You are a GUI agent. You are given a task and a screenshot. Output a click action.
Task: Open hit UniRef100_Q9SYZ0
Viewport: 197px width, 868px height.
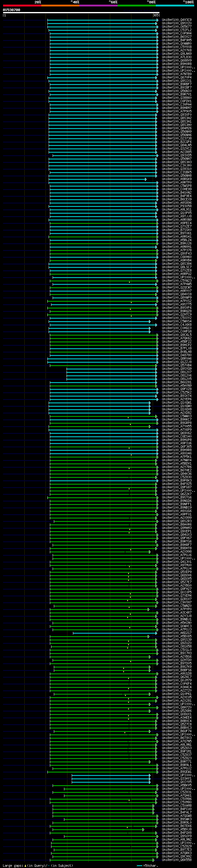pos(176,23)
